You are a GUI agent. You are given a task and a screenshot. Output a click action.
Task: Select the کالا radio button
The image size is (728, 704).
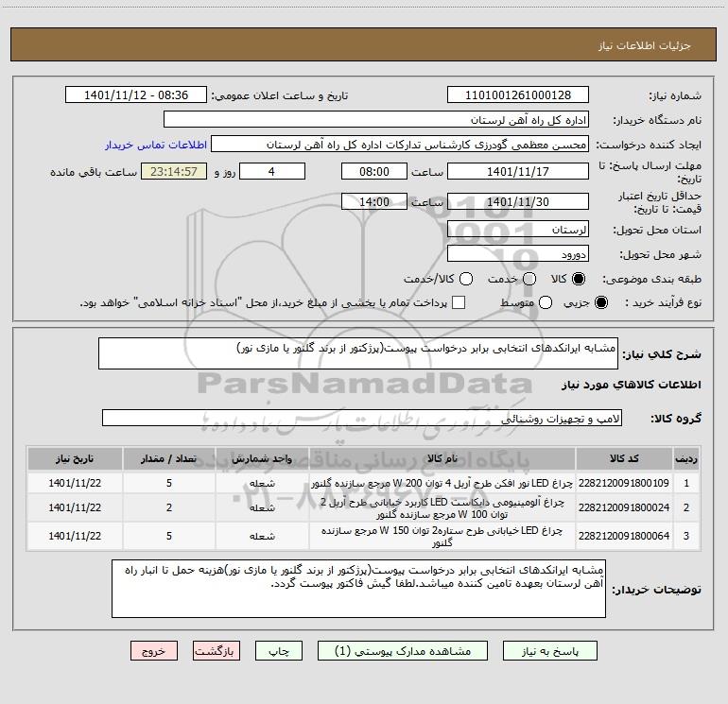click(579, 279)
